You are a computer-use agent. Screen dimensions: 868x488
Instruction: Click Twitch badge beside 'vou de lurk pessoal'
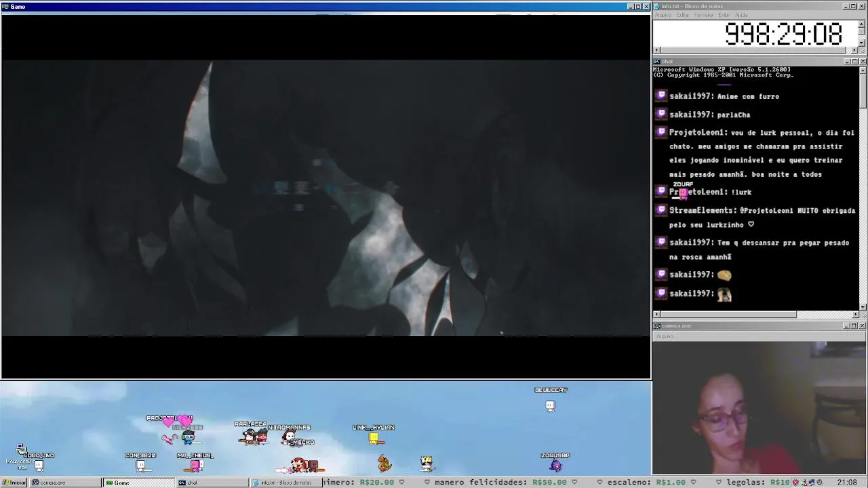coord(661,132)
